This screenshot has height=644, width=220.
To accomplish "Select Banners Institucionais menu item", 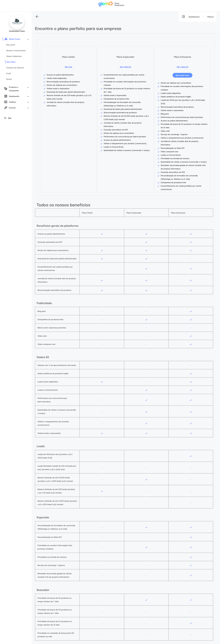I will coord(16,50).
